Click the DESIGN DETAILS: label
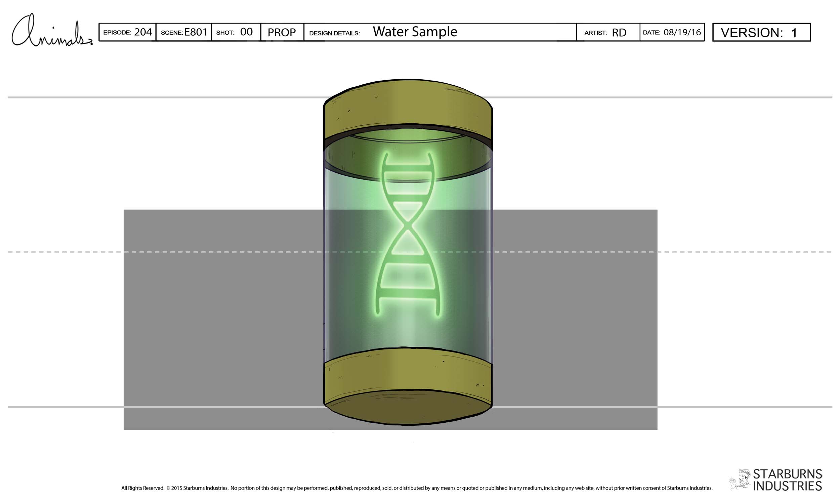The image size is (840, 504). point(334,33)
